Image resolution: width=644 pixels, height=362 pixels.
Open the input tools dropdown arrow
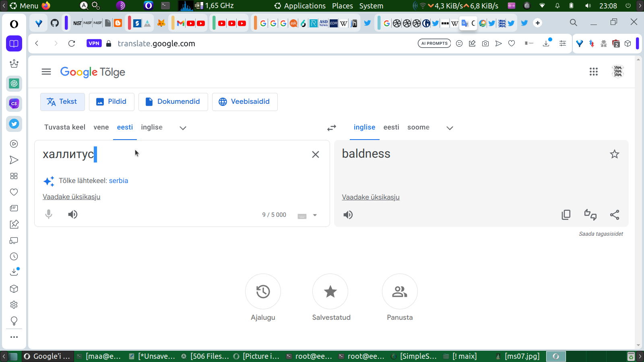315,215
